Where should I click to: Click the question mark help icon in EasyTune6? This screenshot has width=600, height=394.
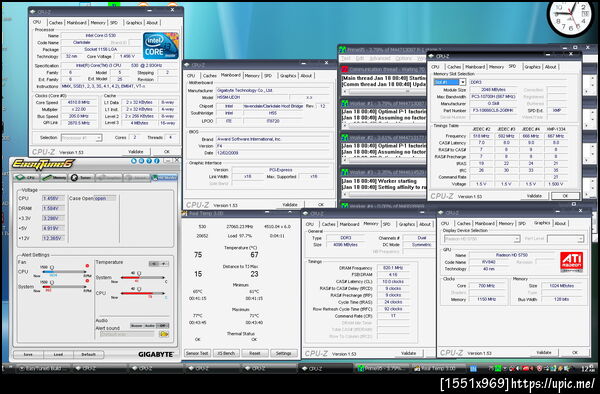pyautogui.click(x=149, y=161)
